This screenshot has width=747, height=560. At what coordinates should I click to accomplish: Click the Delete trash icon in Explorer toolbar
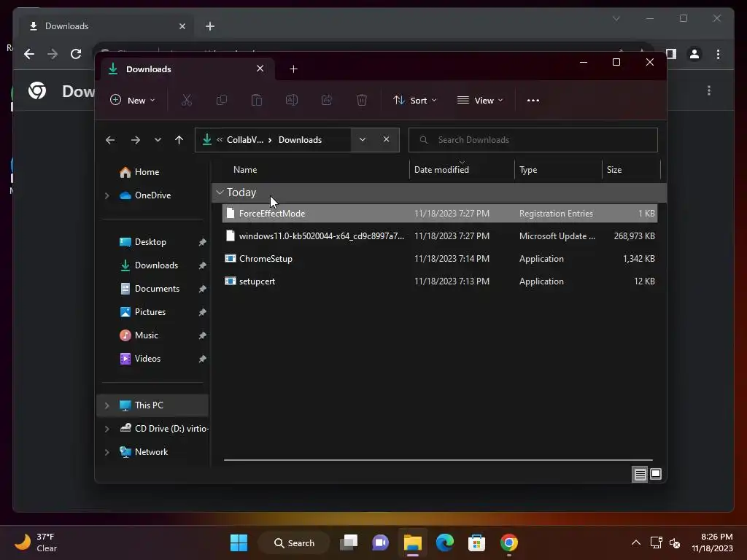coord(362,100)
